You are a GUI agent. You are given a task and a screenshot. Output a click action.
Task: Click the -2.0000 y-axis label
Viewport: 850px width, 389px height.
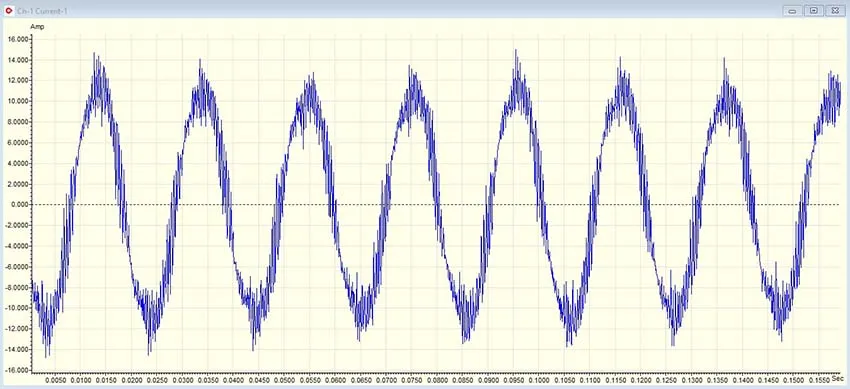[16, 225]
